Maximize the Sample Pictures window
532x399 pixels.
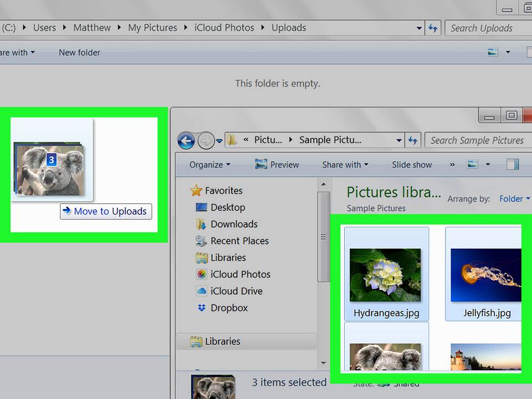point(511,115)
